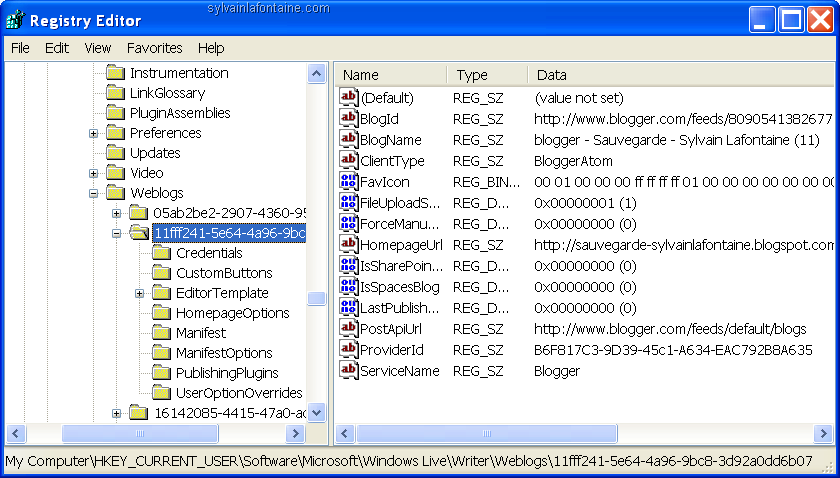Click the string icon beside BlogId
The image size is (840, 478).
[349, 118]
